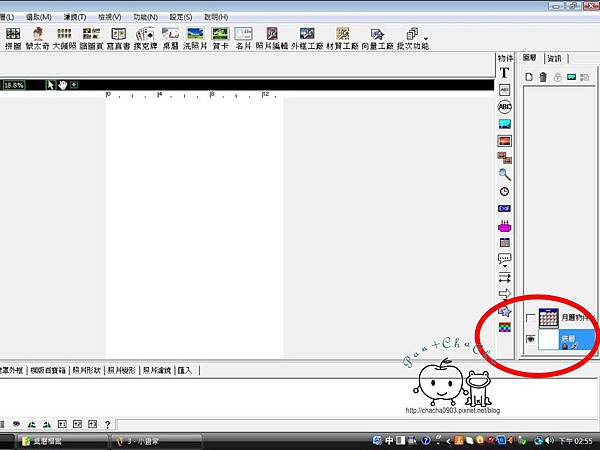Open the 選取(M) menu

(x=38, y=17)
